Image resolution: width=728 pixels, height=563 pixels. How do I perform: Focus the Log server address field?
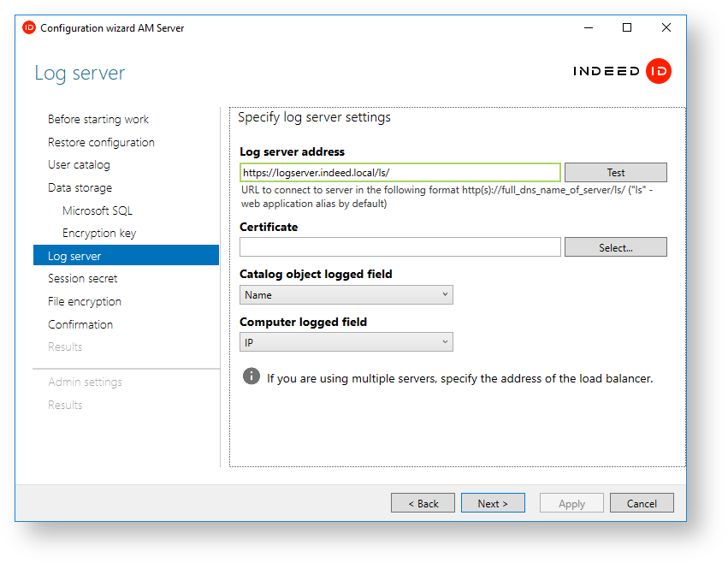(400, 173)
